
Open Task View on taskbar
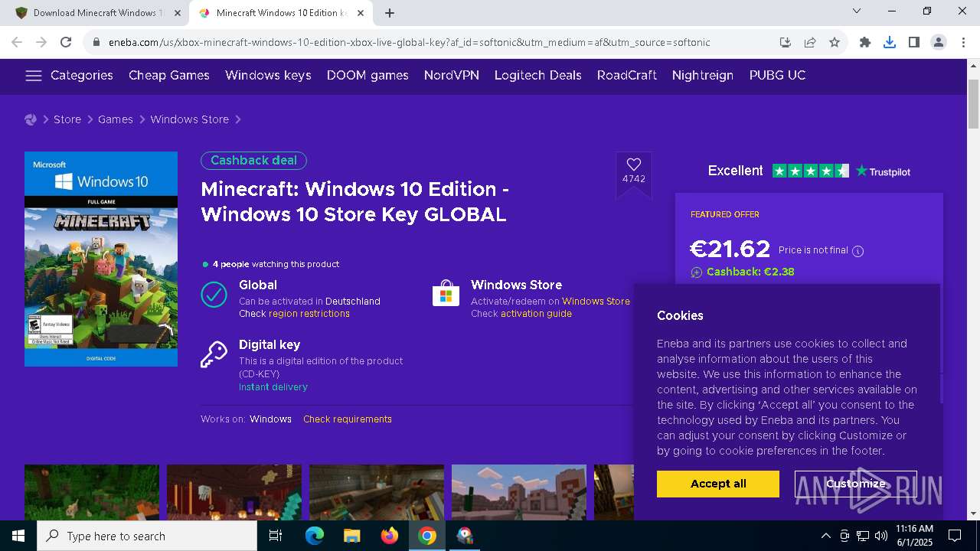[276, 536]
